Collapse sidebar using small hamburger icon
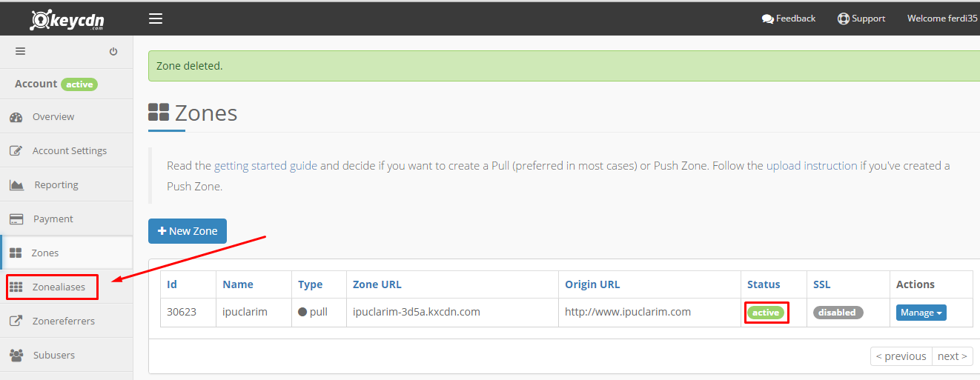Image resolution: width=980 pixels, height=380 pixels. tap(20, 51)
